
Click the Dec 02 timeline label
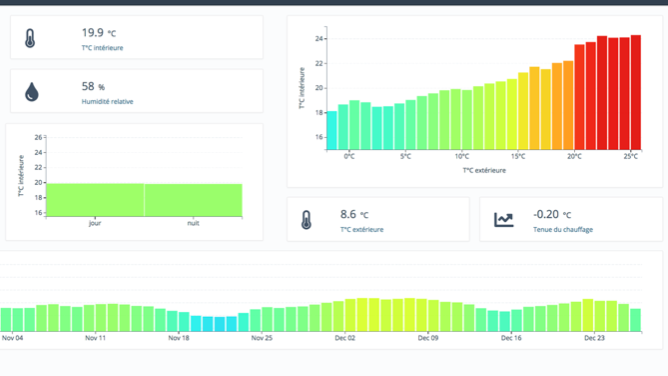click(x=345, y=338)
